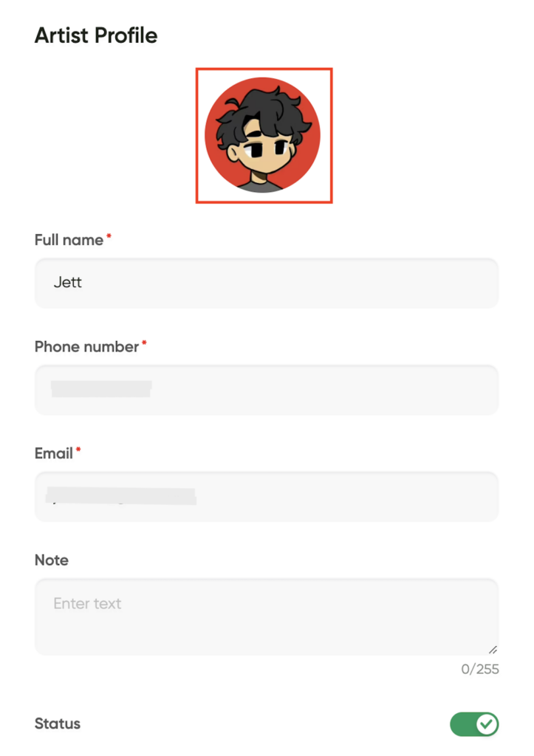Screen dimensions: 534x756
Task: Click the Status label text
Action: 58,724
